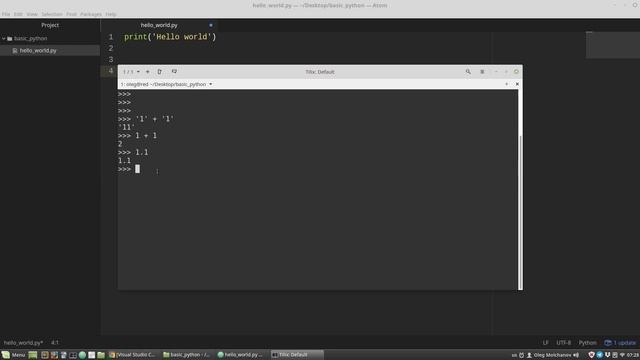The image size is (640, 360).
Task: Change the LF line ending in status bar
Action: point(546,343)
